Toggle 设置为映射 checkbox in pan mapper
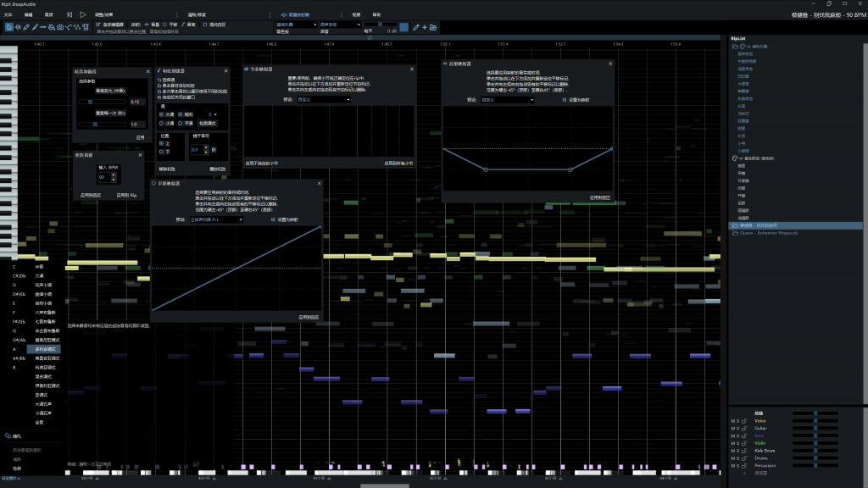Image resolution: width=868 pixels, height=488 pixels. point(273,219)
